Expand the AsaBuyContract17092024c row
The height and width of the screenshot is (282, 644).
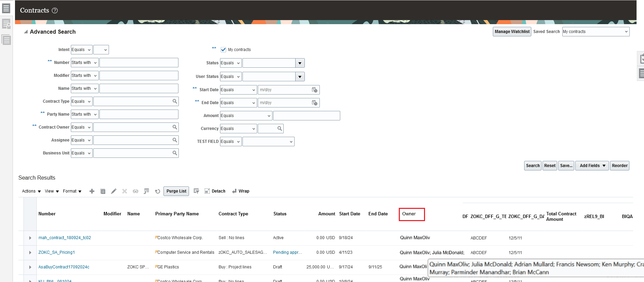(x=30, y=267)
